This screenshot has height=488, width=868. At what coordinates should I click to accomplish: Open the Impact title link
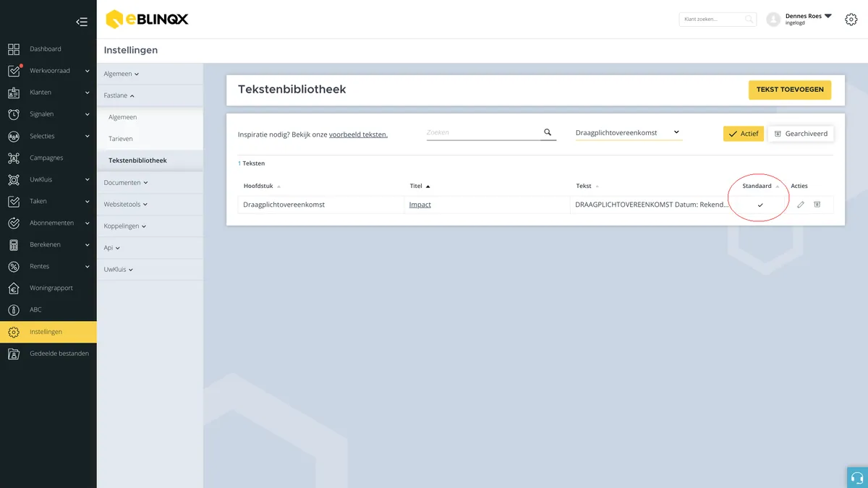(x=420, y=205)
